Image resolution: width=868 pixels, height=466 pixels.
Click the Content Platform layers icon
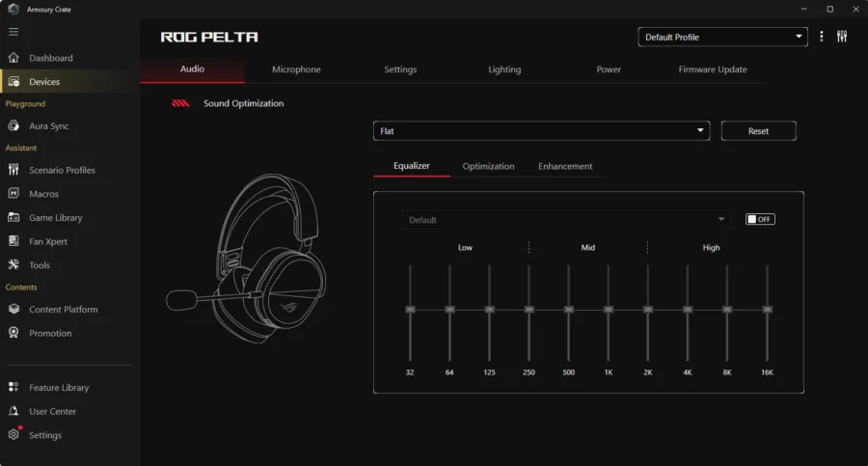click(x=14, y=309)
